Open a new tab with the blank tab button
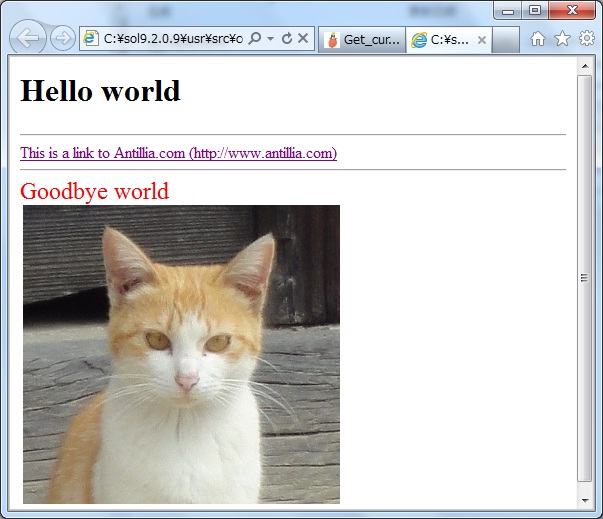The image size is (603, 519). [x=506, y=40]
